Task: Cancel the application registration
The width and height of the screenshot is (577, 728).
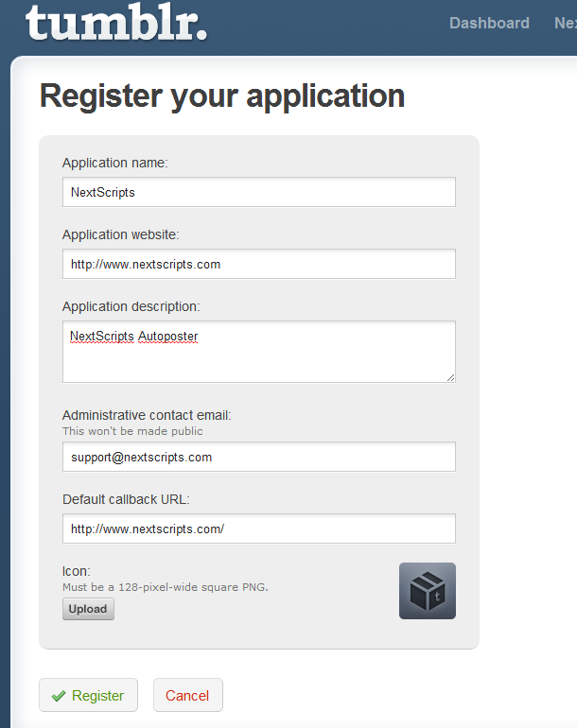Action: click(x=188, y=695)
